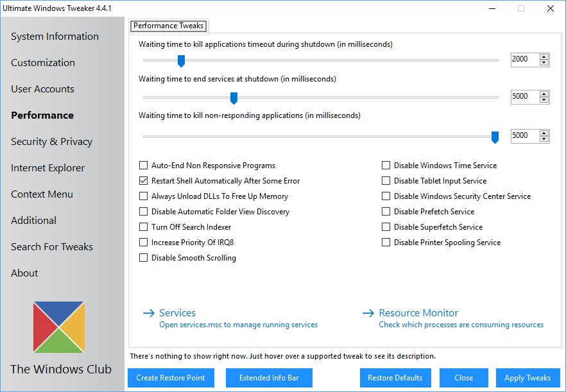Viewport: 566px width, 392px height.
Task: Open Context Menu section
Action: 42,194
